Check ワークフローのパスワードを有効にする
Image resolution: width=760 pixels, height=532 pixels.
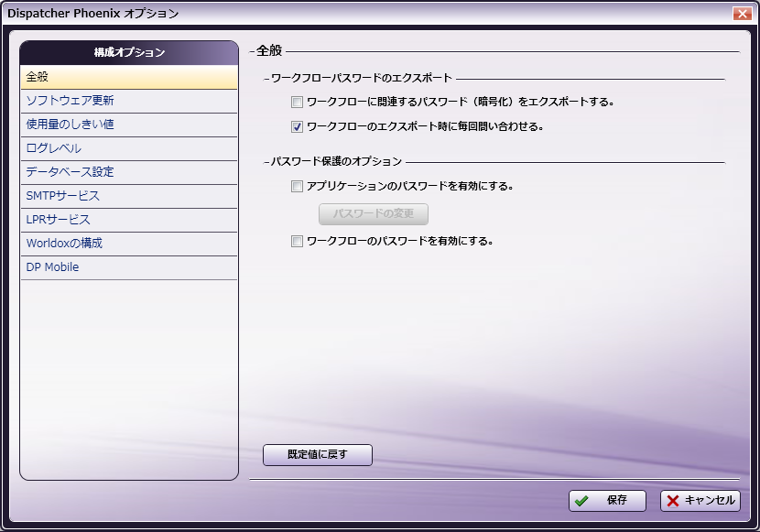(297, 242)
